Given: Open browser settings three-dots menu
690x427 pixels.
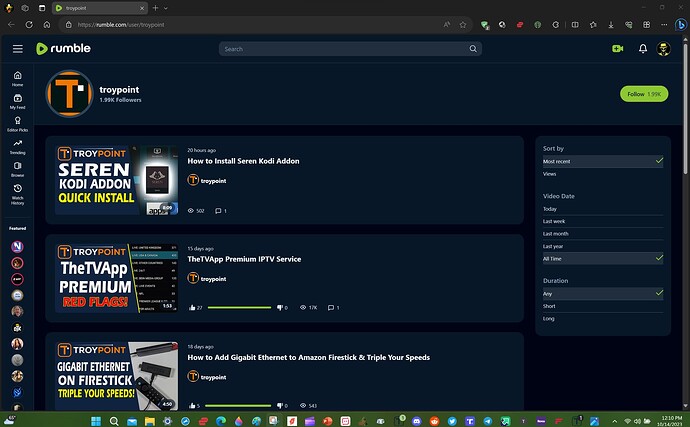Looking at the screenshot, I should [664, 25].
